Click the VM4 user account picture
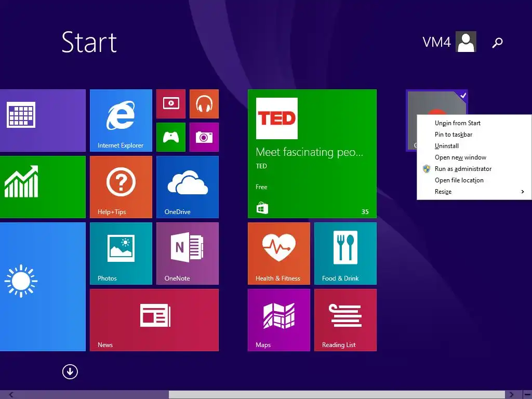This screenshot has height=399, width=532. (466, 42)
